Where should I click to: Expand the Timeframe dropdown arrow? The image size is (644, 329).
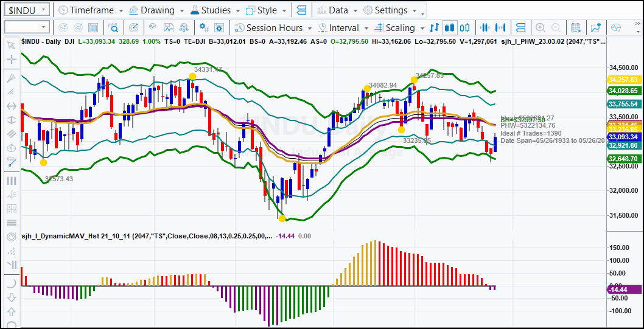coord(121,10)
